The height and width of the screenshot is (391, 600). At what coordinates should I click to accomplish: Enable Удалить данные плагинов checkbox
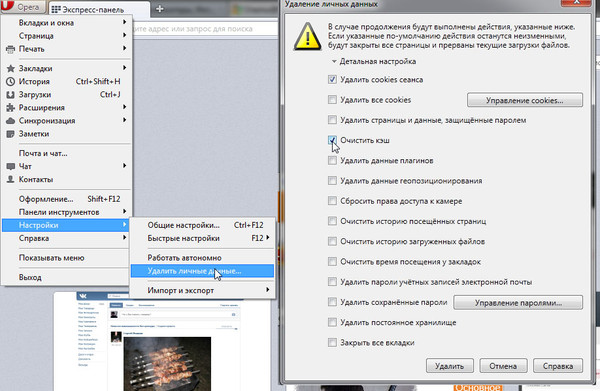pos(332,161)
